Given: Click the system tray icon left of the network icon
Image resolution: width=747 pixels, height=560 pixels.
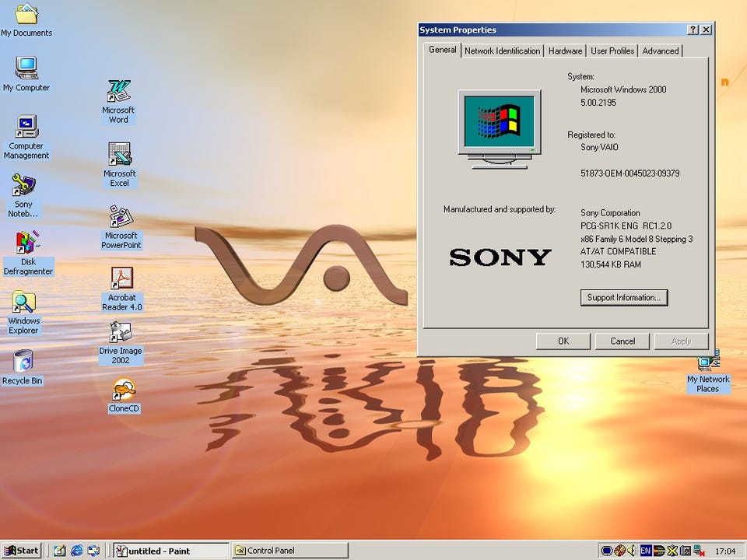Looking at the screenshot, I should [686, 551].
